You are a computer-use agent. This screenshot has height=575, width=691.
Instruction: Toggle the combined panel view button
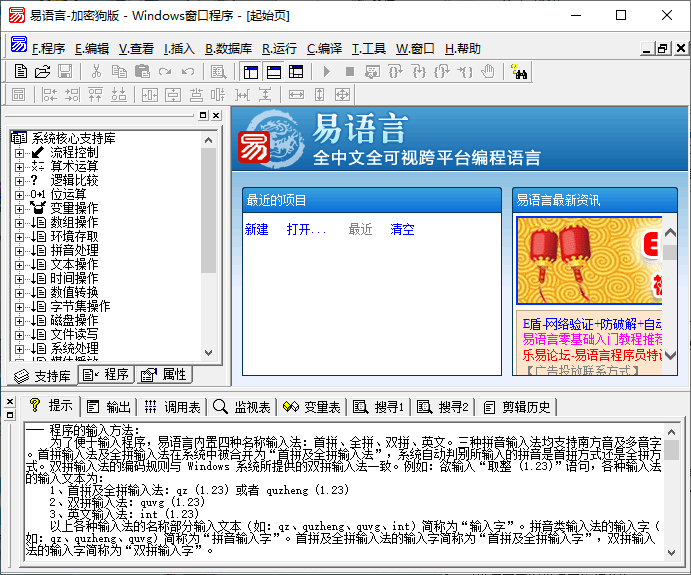[296, 71]
